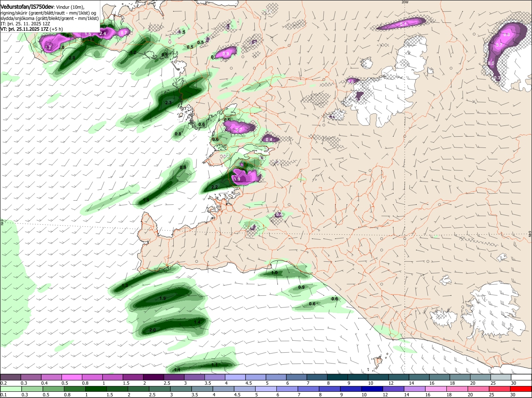This screenshot has width=532, height=398.
Task: Click the Veðurstofan/IS750dev map title
Action: (x=27, y=7)
